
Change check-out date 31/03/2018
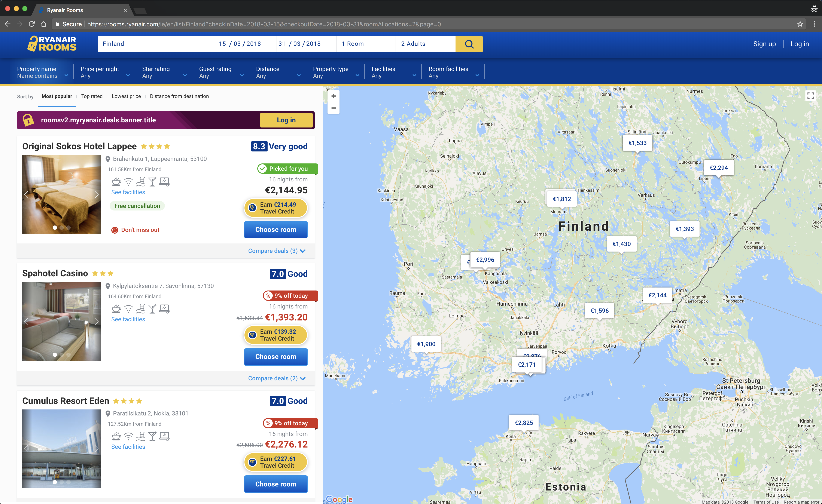click(x=306, y=44)
